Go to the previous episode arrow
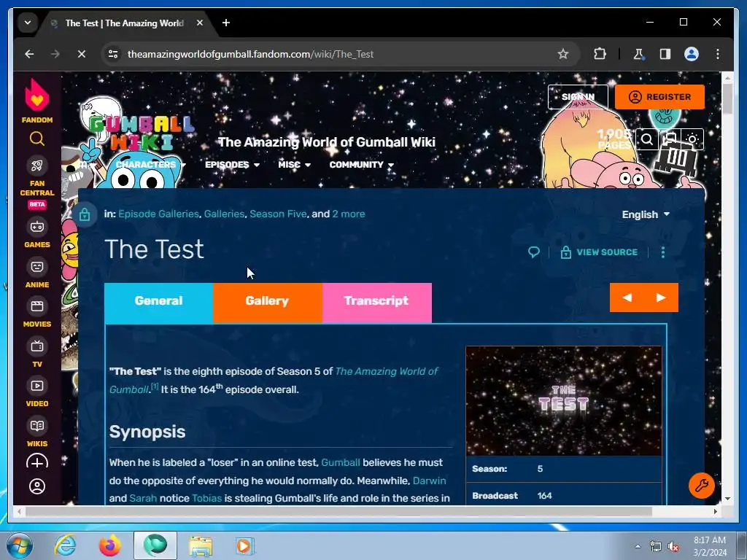747x560 pixels. pos(627,297)
